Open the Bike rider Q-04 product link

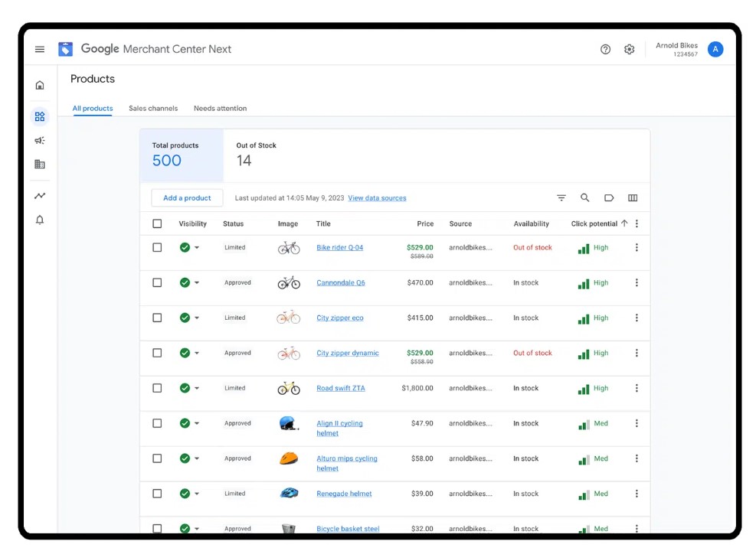pos(340,247)
